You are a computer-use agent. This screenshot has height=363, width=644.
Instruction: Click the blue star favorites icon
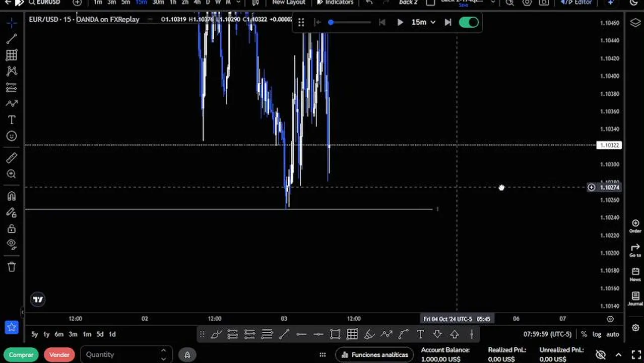point(12,327)
